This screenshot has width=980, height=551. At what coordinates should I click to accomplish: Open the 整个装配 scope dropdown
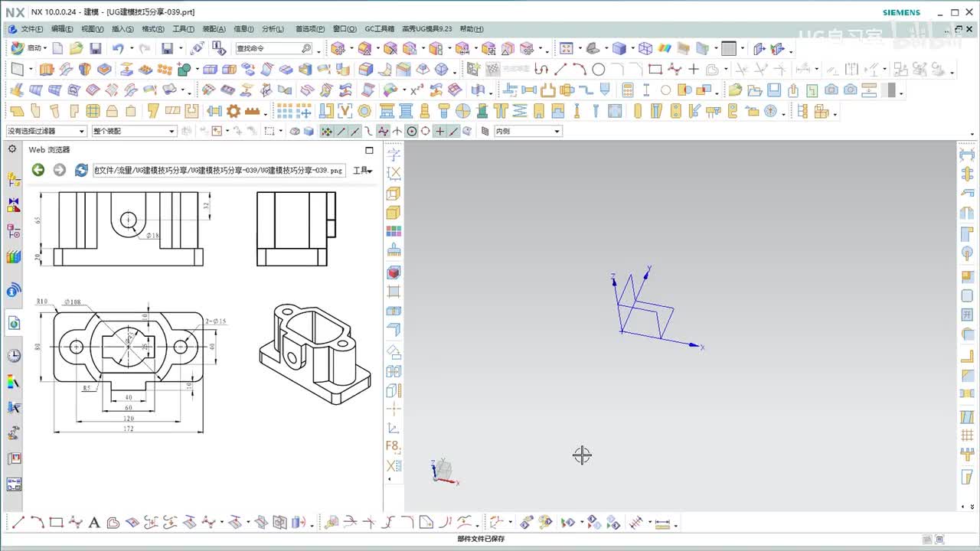point(134,132)
